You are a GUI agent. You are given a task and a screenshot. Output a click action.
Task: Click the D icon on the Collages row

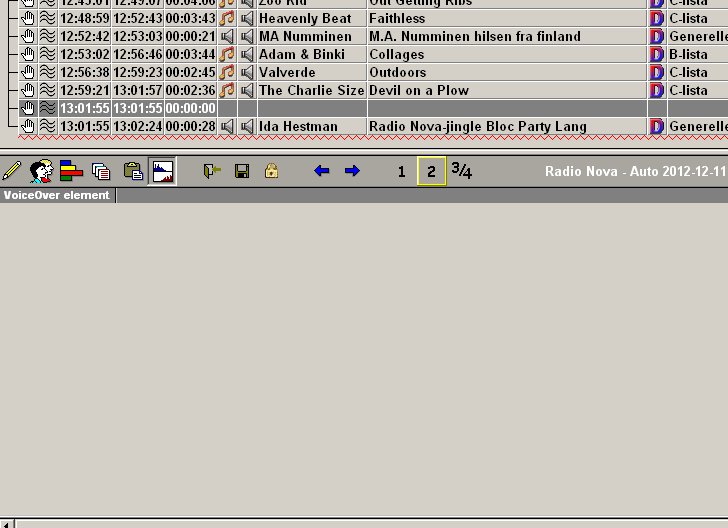[x=657, y=54]
